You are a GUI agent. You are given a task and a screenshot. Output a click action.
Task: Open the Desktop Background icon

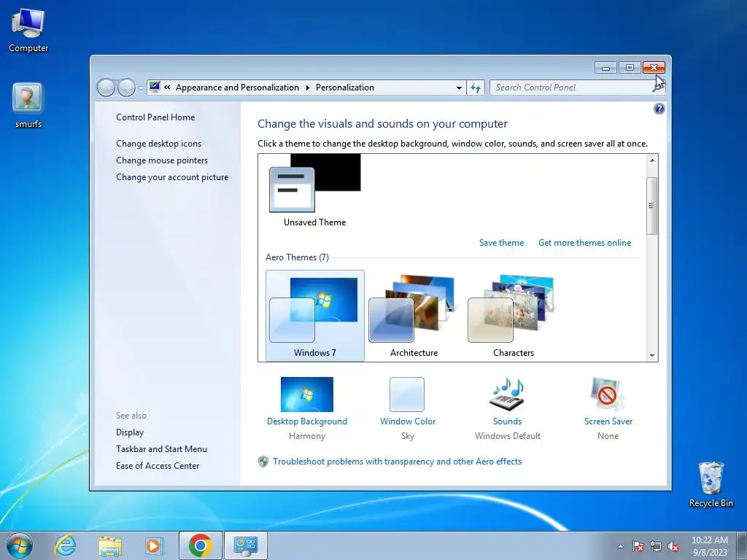[x=307, y=394]
